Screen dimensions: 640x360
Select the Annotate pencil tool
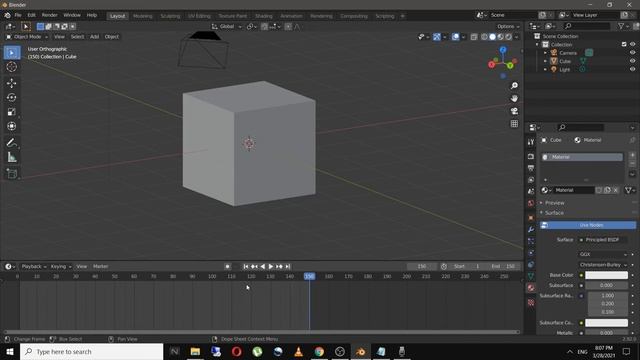(x=11, y=143)
